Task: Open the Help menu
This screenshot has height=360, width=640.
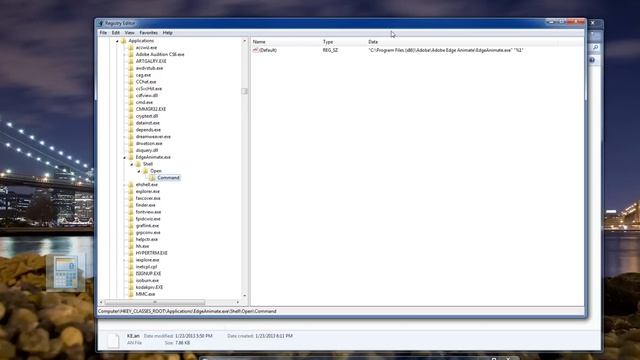Action: click(x=167, y=33)
